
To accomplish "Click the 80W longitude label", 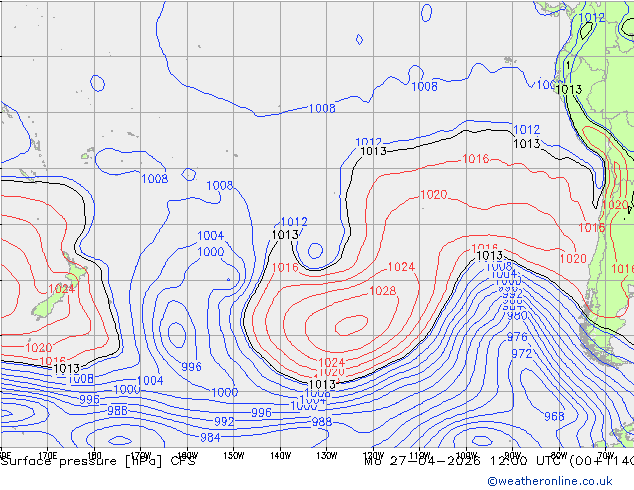I will click(x=559, y=456).
